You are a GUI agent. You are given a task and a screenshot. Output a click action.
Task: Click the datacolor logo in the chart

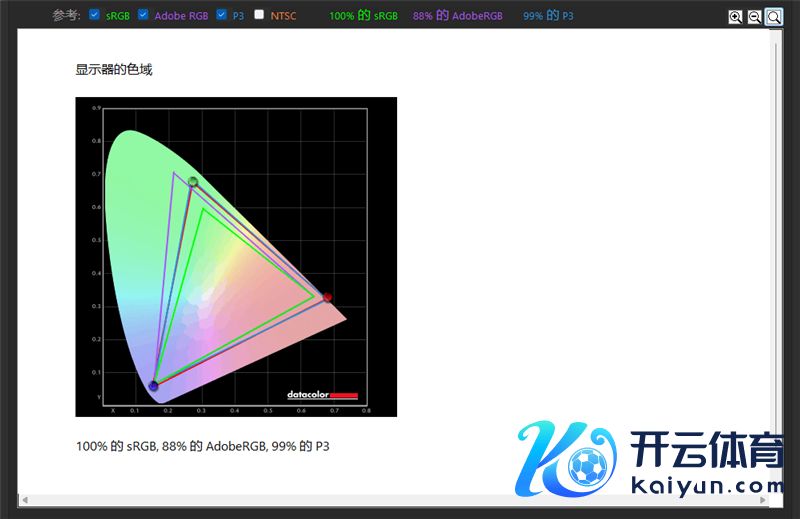(322, 395)
